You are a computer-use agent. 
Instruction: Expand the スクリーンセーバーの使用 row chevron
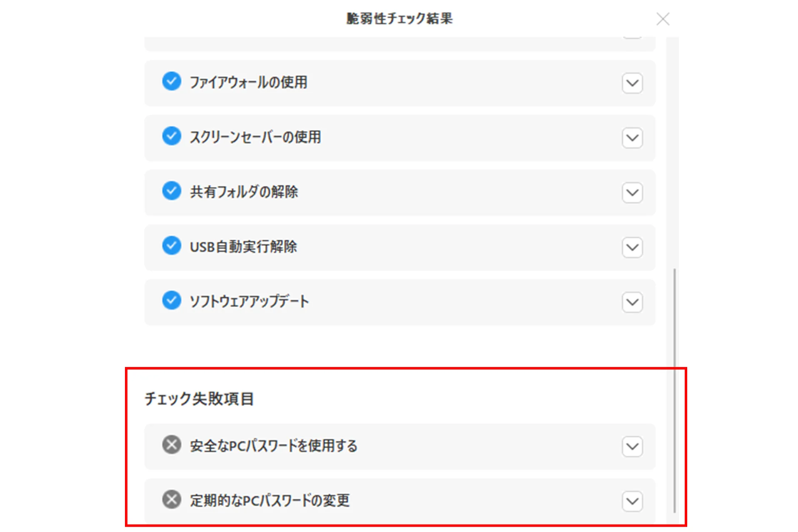tap(632, 138)
